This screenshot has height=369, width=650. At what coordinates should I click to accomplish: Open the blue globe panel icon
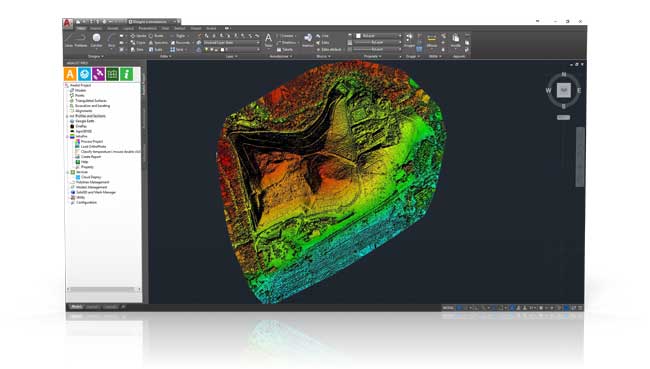coord(84,74)
